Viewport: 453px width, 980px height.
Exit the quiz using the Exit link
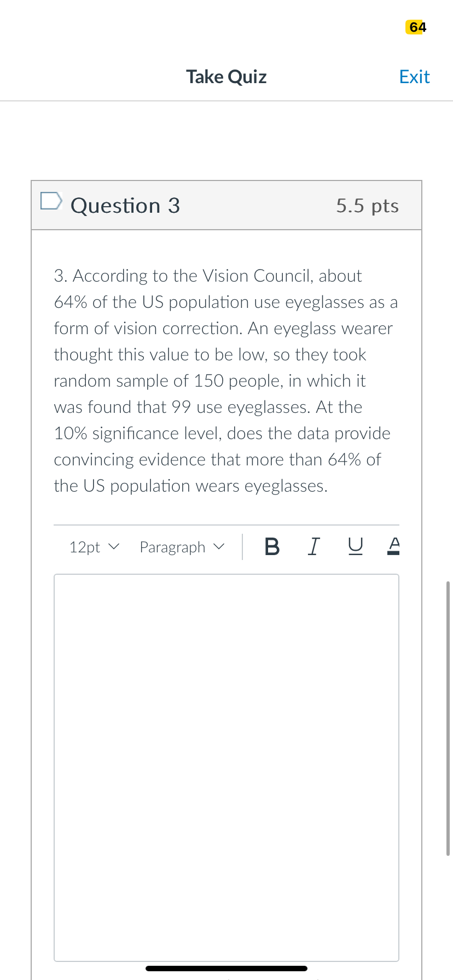[414, 77]
